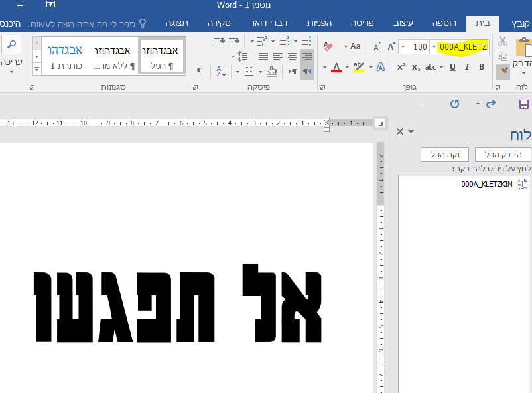The height and width of the screenshot is (393, 532).
Task: Open Text Effects blue A icon
Action: point(381,67)
